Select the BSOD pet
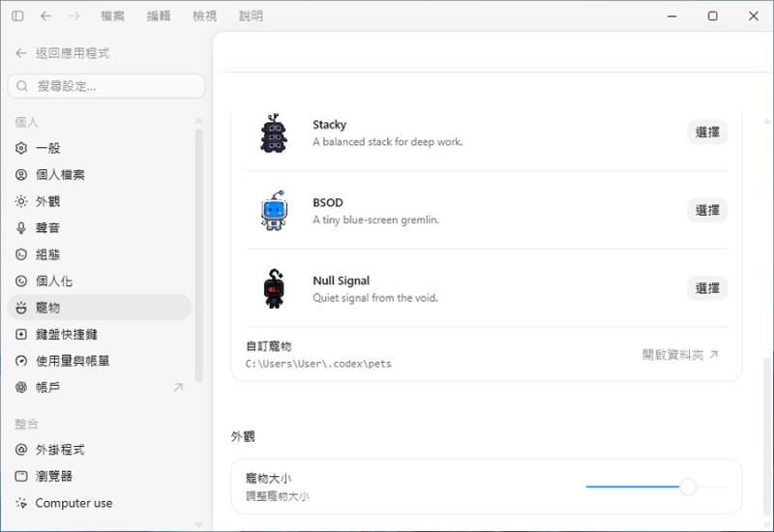Image resolution: width=774 pixels, height=532 pixels. point(707,210)
